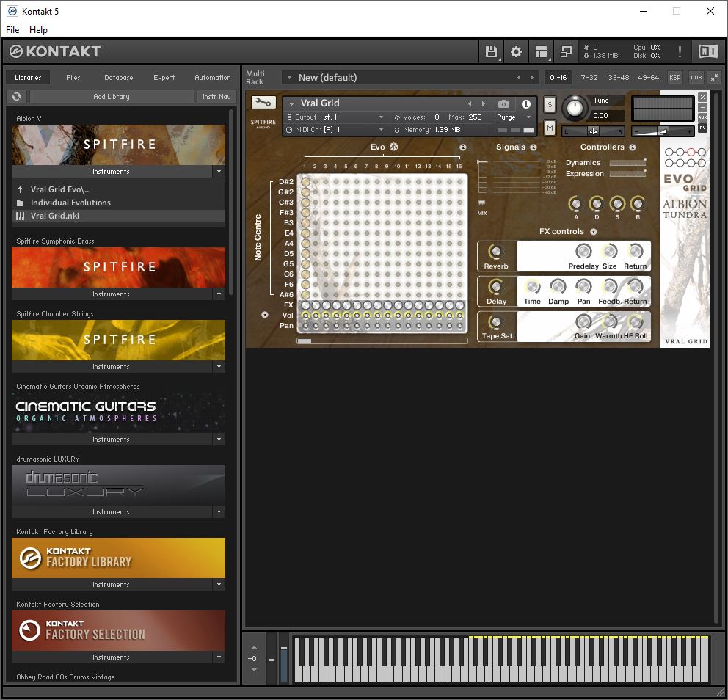
Task: Toggle the D#2 peg in Evo column 1
Action: tap(305, 182)
